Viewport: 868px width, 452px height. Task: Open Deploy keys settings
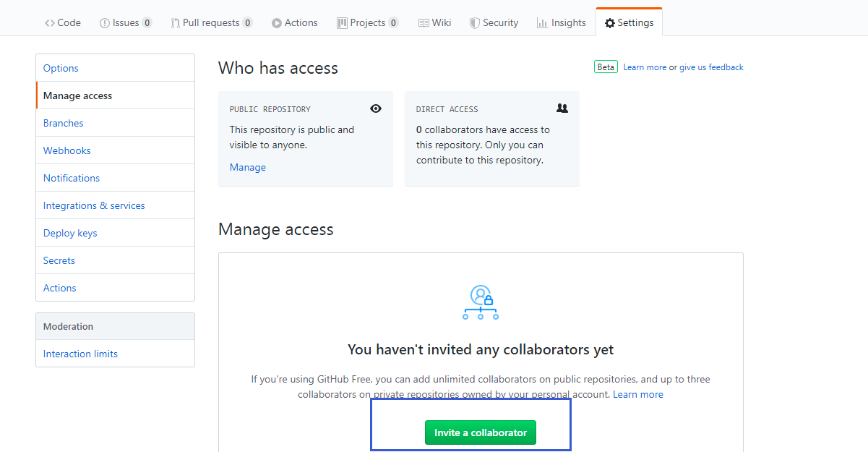[116, 233]
